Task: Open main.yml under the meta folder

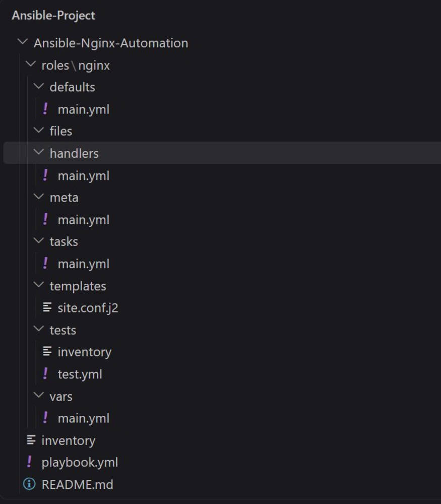Action: 84,220
